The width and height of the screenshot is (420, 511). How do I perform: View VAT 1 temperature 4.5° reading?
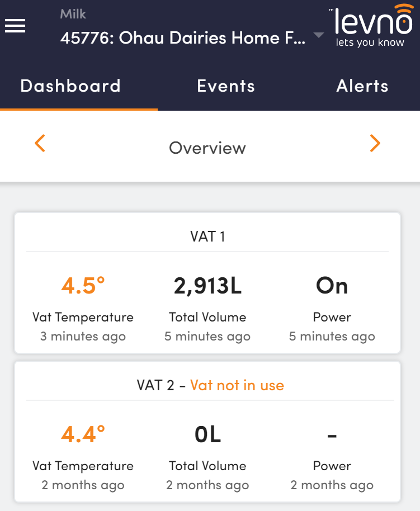[x=83, y=286]
